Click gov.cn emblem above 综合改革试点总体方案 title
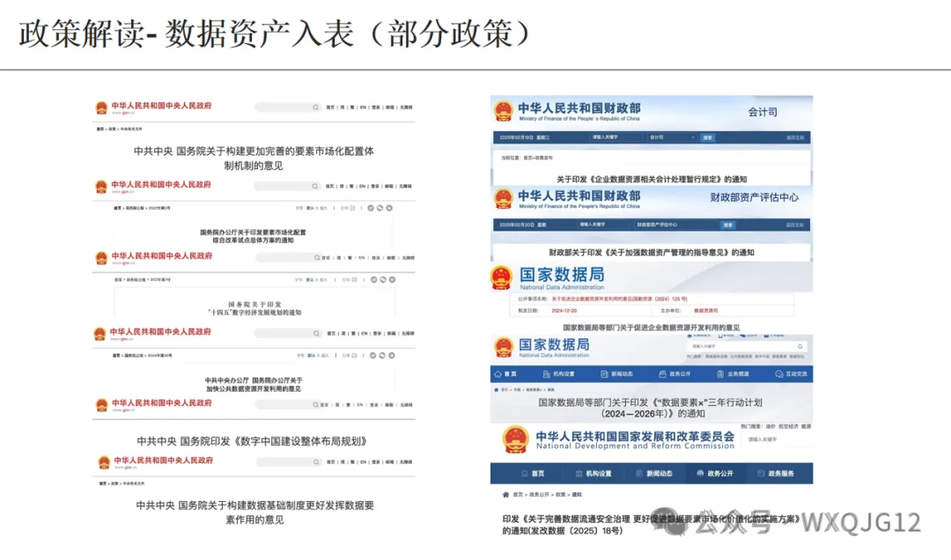The image size is (951, 560). 101,187
